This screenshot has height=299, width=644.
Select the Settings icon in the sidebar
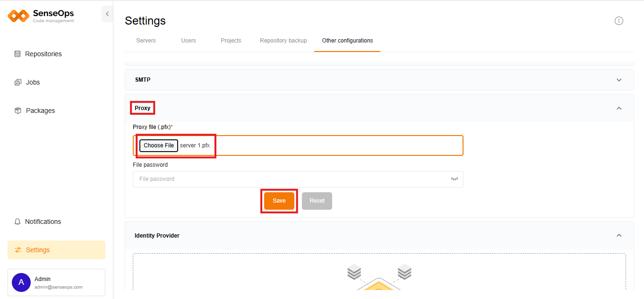[18, 249]
